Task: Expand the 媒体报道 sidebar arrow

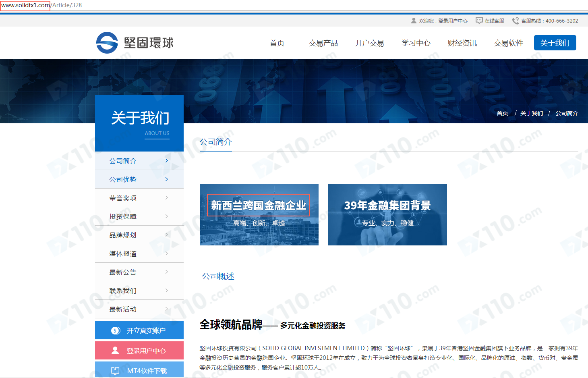Action: coord(166,253)
